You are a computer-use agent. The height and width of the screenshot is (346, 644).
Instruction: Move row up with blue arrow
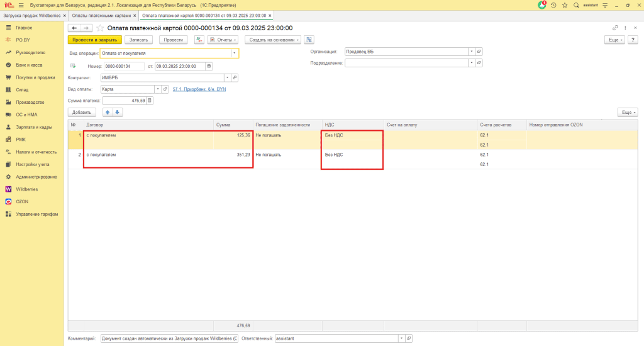[107, 112]
